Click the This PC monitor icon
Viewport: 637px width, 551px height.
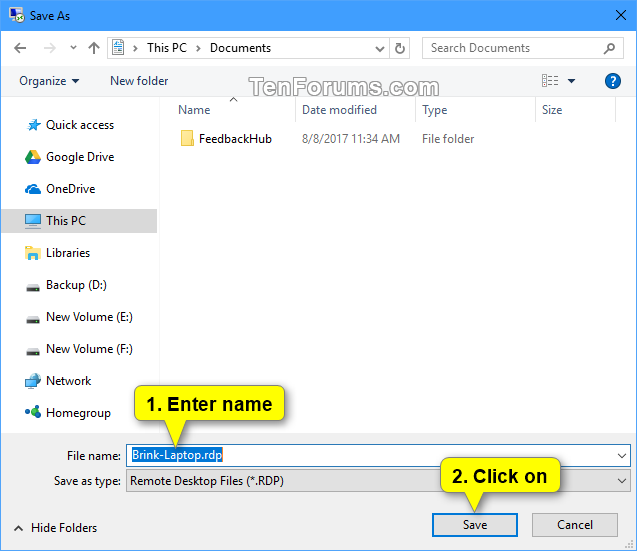[32, 221]
